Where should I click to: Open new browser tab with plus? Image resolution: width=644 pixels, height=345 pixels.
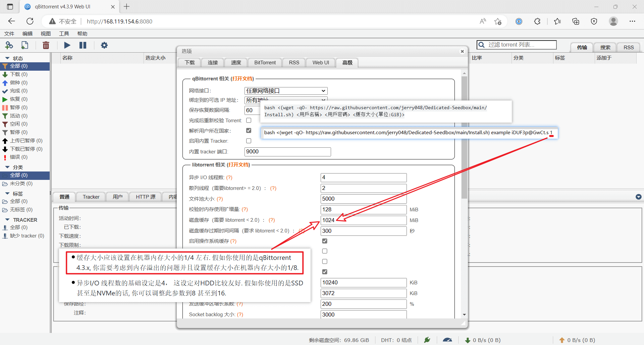coord(127,6)
